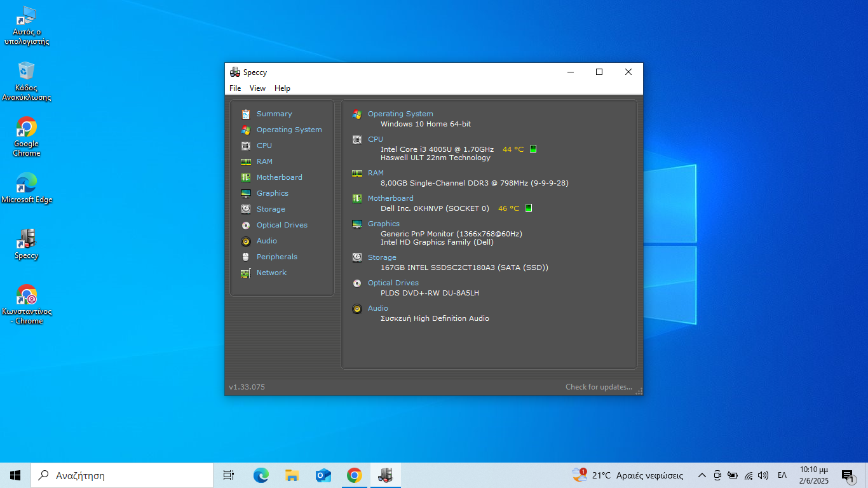Click the speaker icon beside Audio heading
Image resolution: width=868 pixels, height=488 pixels.
point(357,308)
